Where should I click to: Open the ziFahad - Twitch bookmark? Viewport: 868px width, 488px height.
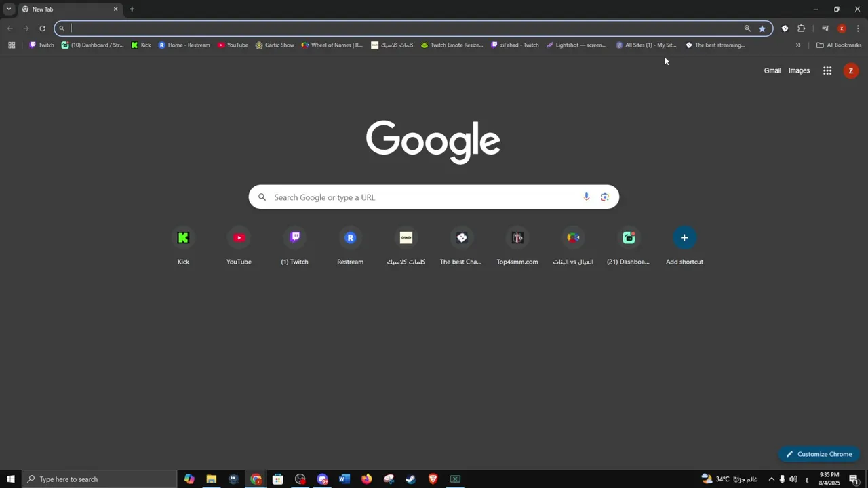pos(515,45)
